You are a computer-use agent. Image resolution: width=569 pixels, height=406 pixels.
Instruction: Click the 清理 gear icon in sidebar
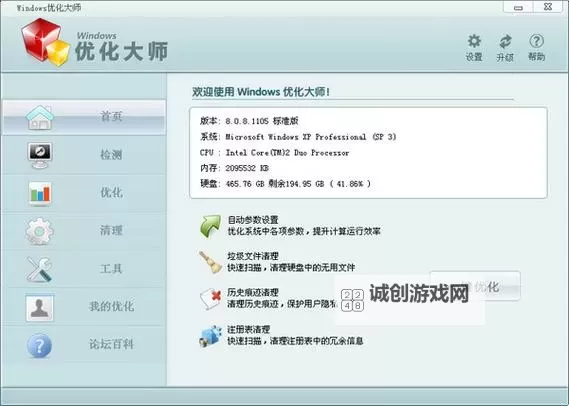click(40, 231)
